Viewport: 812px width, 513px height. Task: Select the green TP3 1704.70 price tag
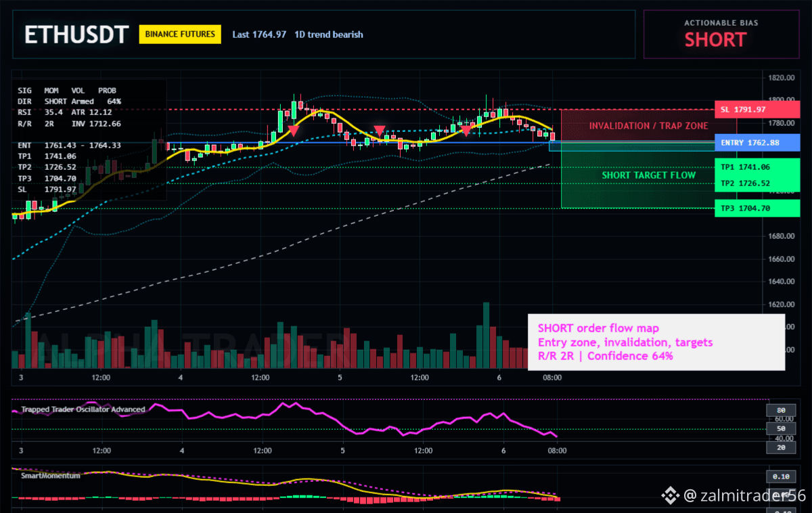(x=757, y=208)
